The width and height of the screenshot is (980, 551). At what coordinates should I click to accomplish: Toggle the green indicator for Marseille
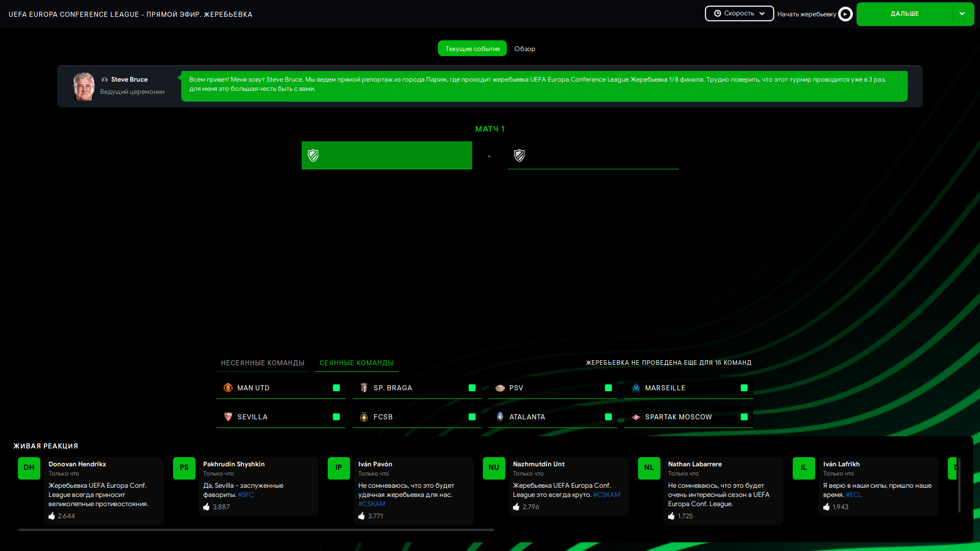pyautogui.click(x=744, y=388)
